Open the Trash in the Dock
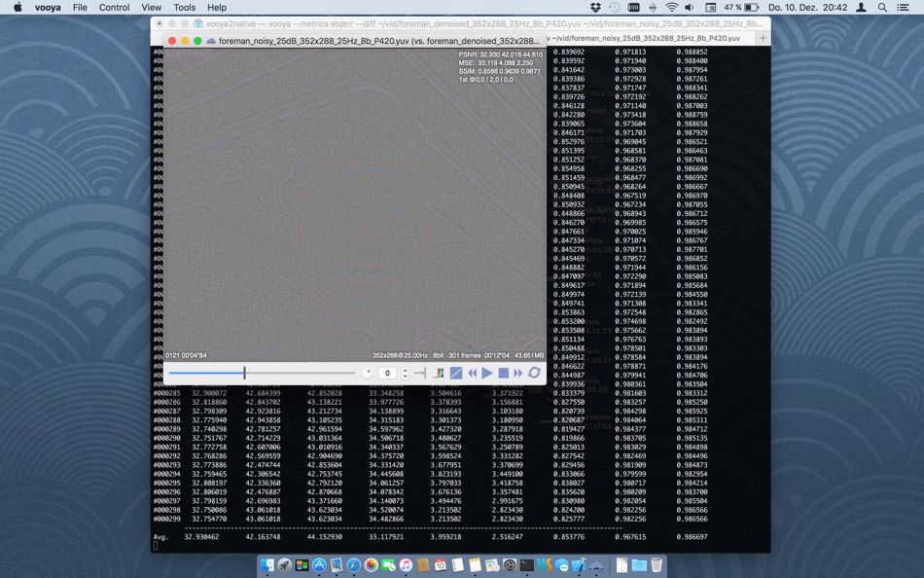 point(657,565)
